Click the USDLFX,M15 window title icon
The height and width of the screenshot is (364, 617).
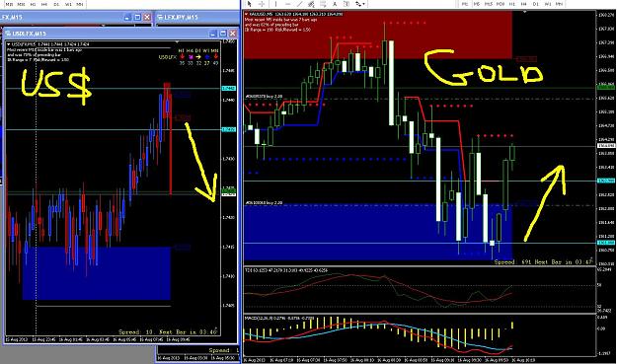click(x=8, y=34)
